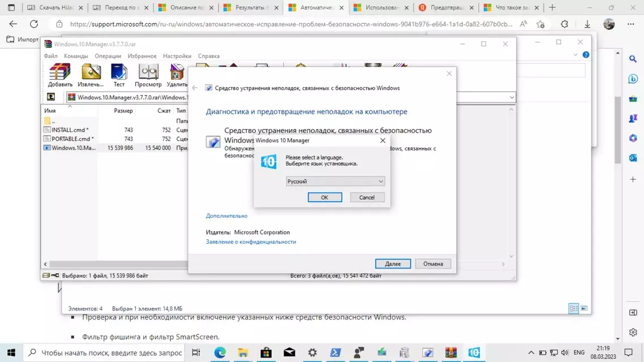The height and width of the screenshot is (362, 644).
Task: Open Microsoft Edge from taskbar
Action: coord(220,352)
